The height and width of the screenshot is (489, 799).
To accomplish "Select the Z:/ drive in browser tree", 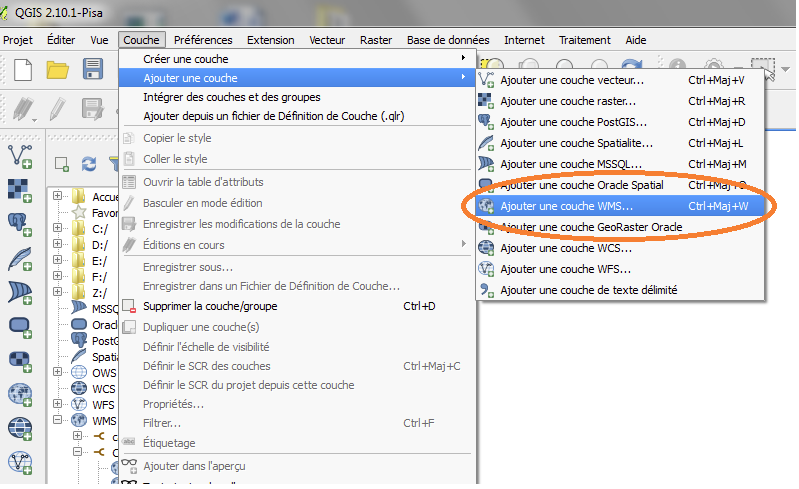I will point(99,293).
